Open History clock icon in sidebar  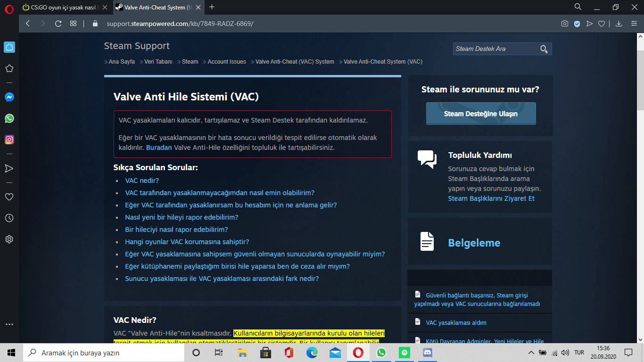(9, 218)
